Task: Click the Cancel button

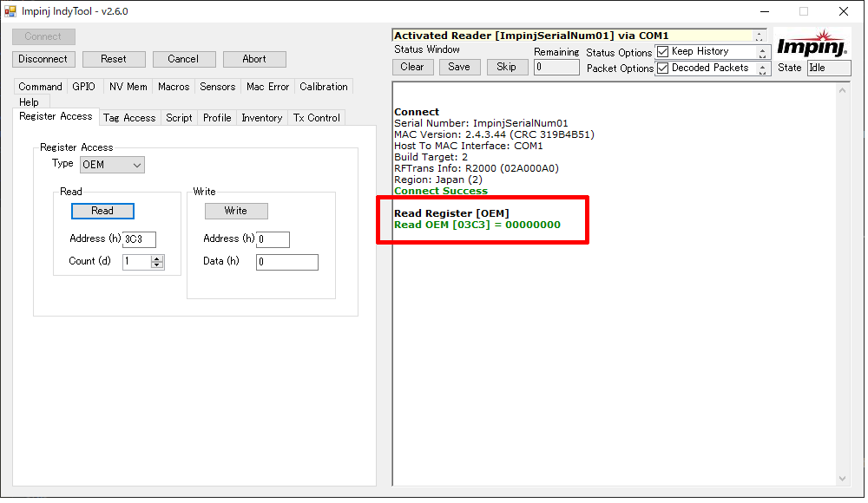Action: click(x=184, y=59)
